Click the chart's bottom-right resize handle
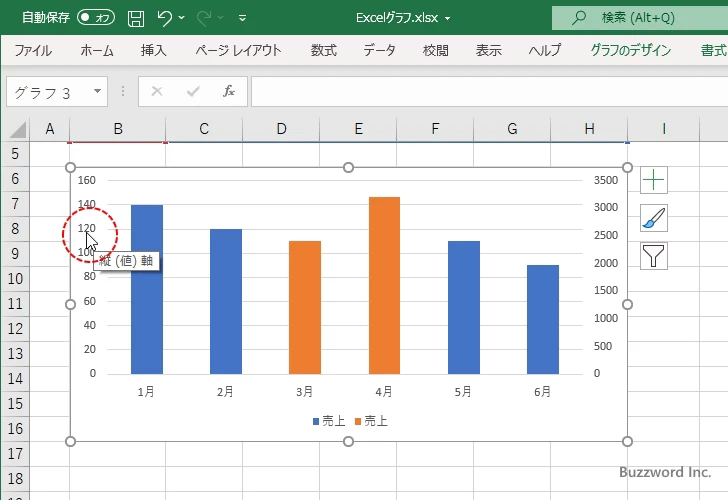728x500 pixels. click(x=627, y=442)
